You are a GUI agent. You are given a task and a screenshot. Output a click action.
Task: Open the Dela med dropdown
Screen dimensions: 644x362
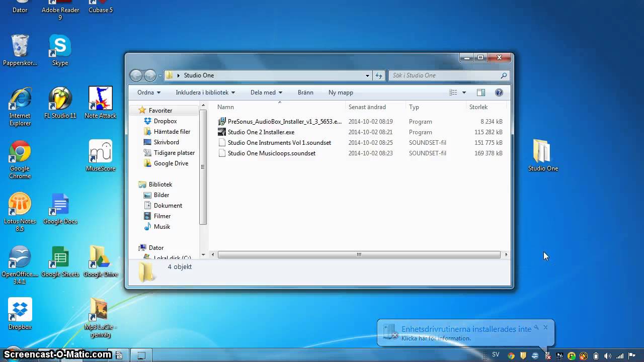266,93
